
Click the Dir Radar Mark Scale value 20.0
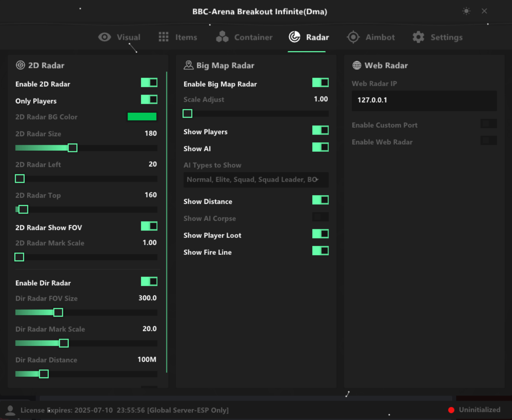[x=149, y=329]
